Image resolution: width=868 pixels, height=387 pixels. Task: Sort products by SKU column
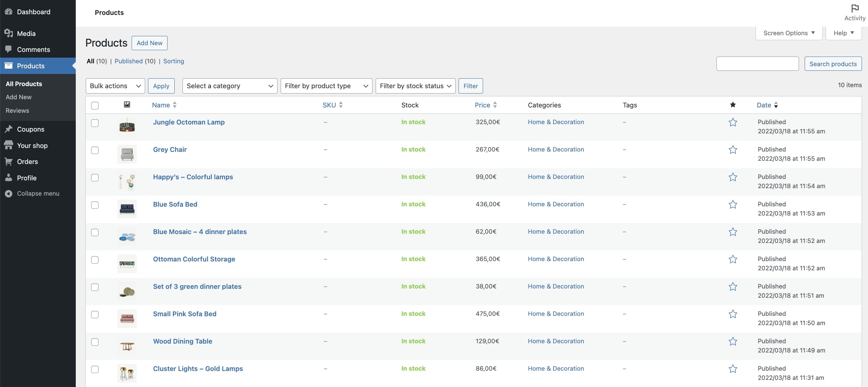(333, 105)
